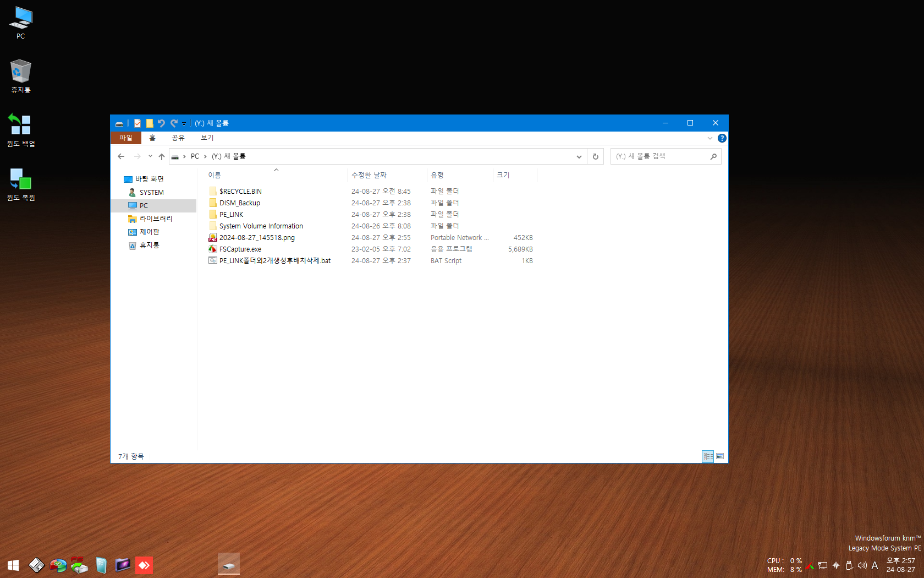This screenshot has height=578, width=924.
Task: Open the PC desktop icon
Action: click(20, 23)
